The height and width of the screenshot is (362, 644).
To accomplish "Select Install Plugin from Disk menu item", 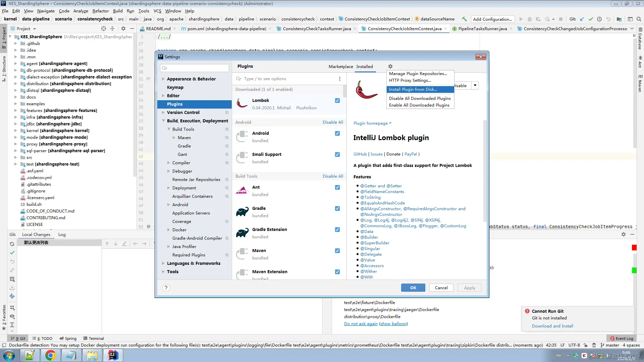I will (413, 89).
